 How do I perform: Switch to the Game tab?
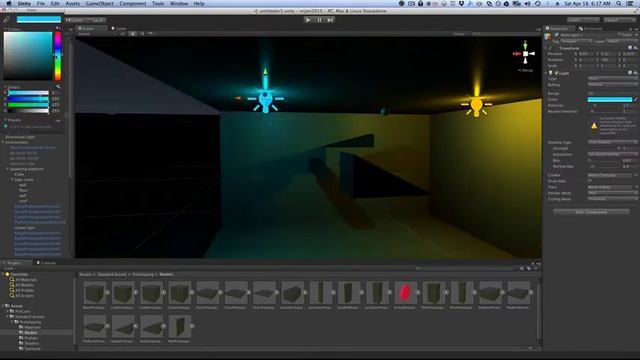coord(119,29)
